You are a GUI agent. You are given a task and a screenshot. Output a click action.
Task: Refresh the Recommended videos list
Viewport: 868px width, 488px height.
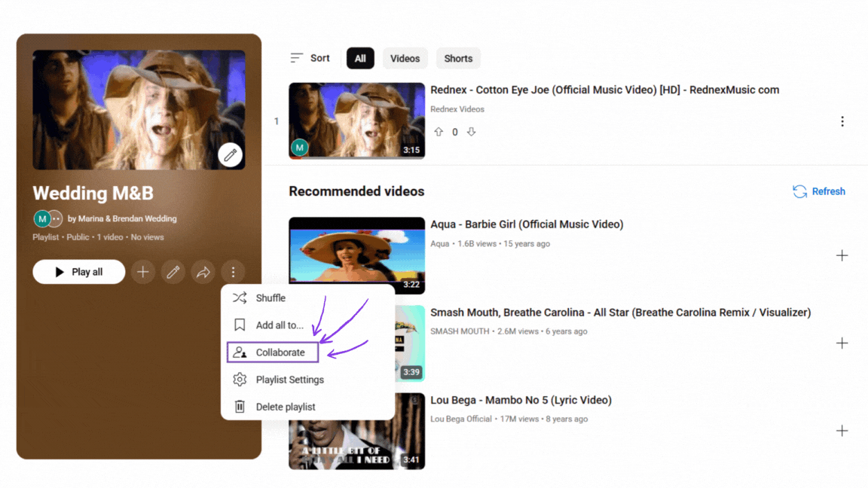(818, 191)
